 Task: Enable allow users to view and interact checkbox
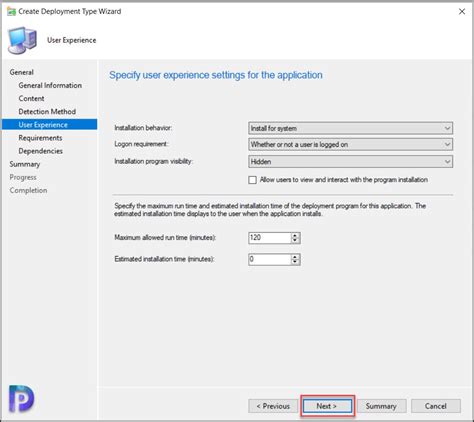coord(252,180)
